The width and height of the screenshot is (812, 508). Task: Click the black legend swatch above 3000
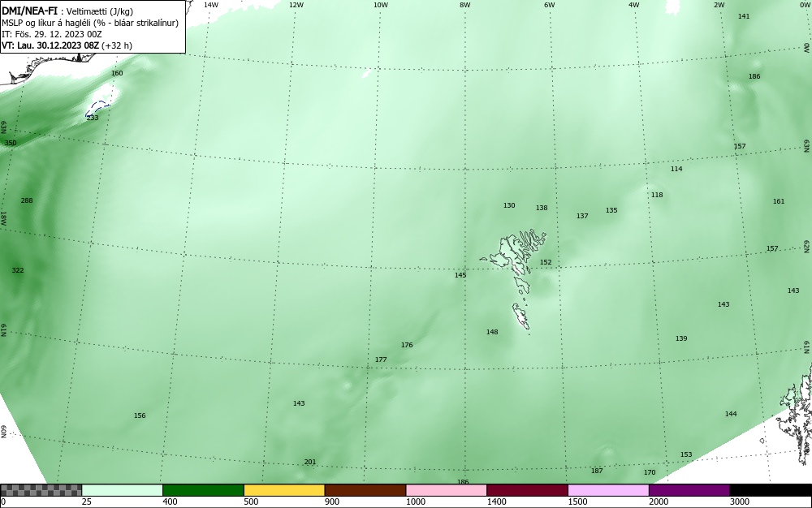[x=771, y=490]
